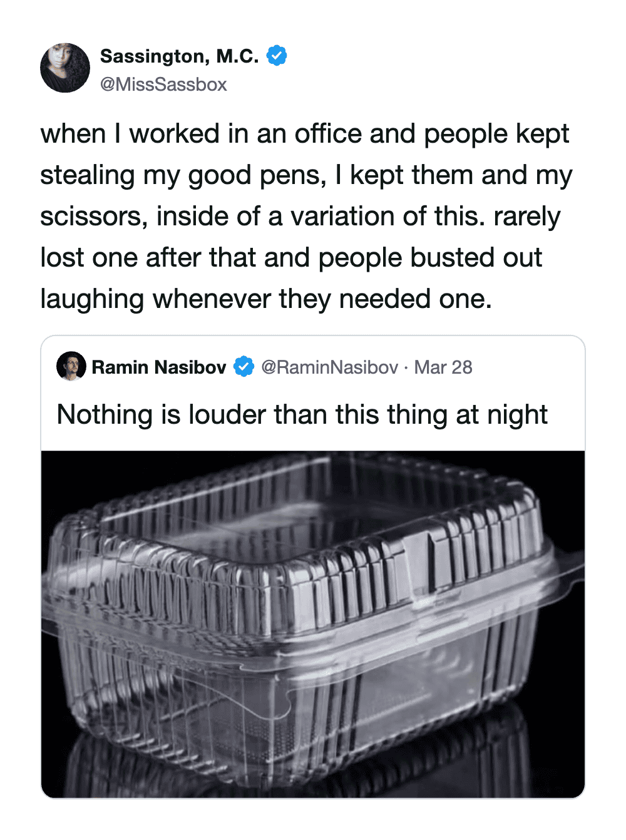Open Ramin Nasibov's small profile picture
Screen dimensions: 626x840
(71, 366)
